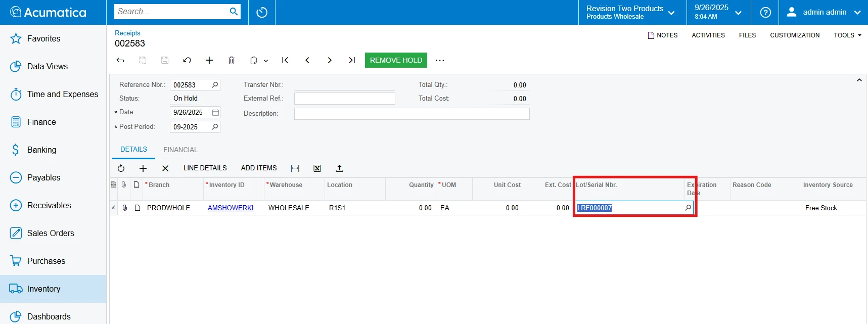Open Reference Nbr. lookup magnifier
Viewport: 868px width, 324px height.
(215, 85)
